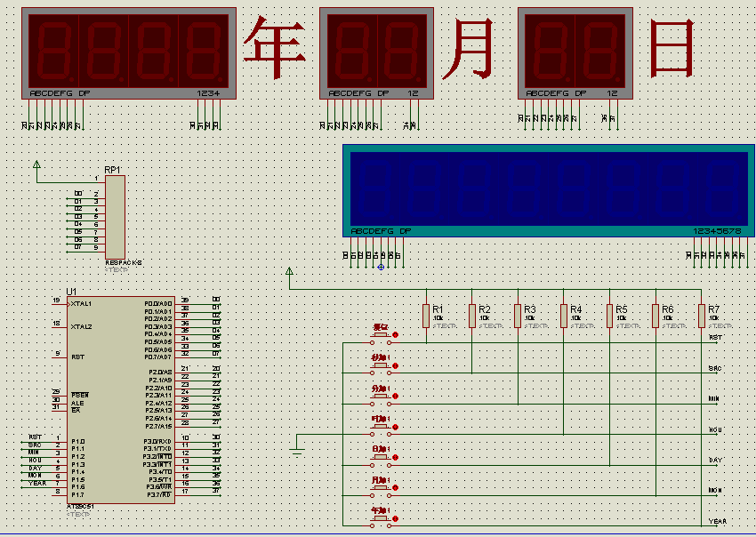This screenshot has width=756, height=537.
Task: Toggle the latch dot of the 时加1 button
Action: (x=396, y=427)
